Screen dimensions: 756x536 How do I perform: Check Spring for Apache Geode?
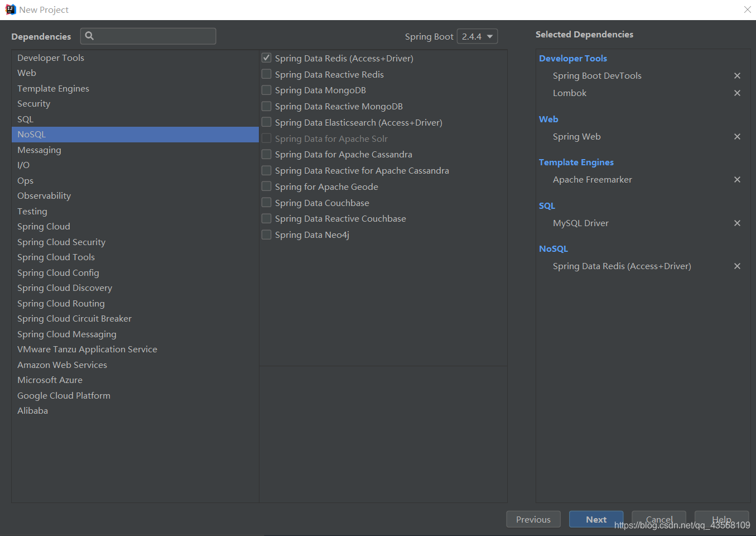tap(267, 186)
